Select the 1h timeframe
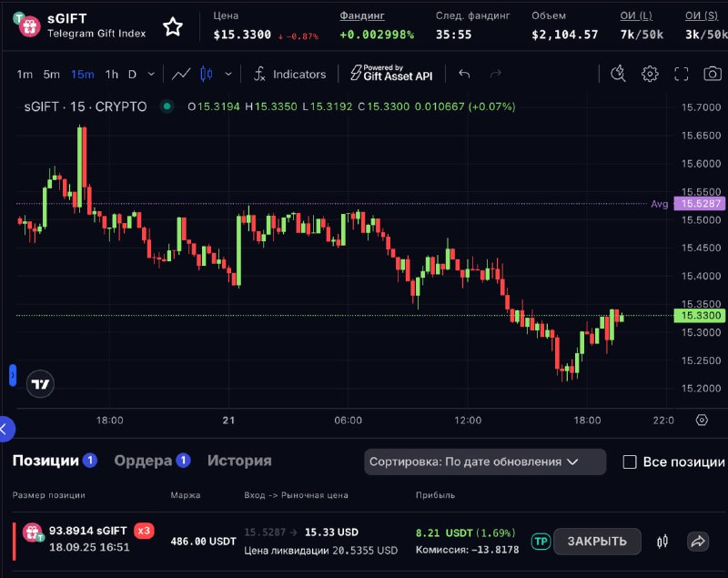728x578 pixels. pos(111,74)
